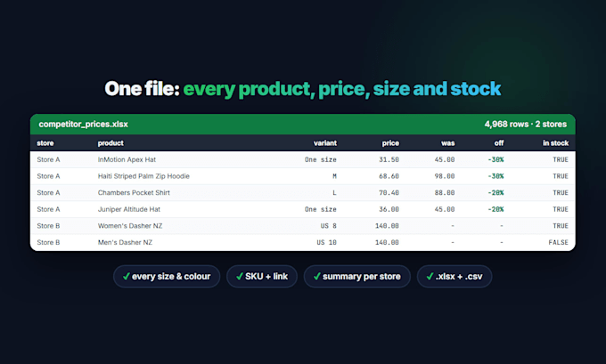Click was-price 88.00 in Chambers row

pos(445,193)
